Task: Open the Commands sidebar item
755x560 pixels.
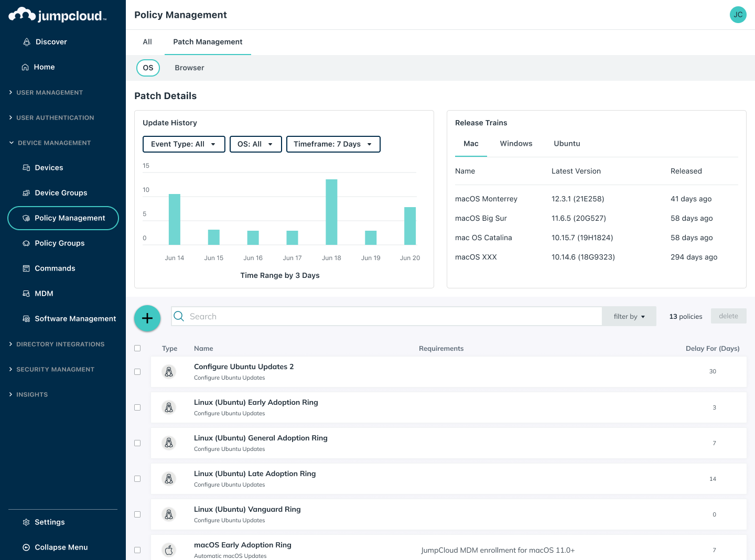Action: (55, 268)
